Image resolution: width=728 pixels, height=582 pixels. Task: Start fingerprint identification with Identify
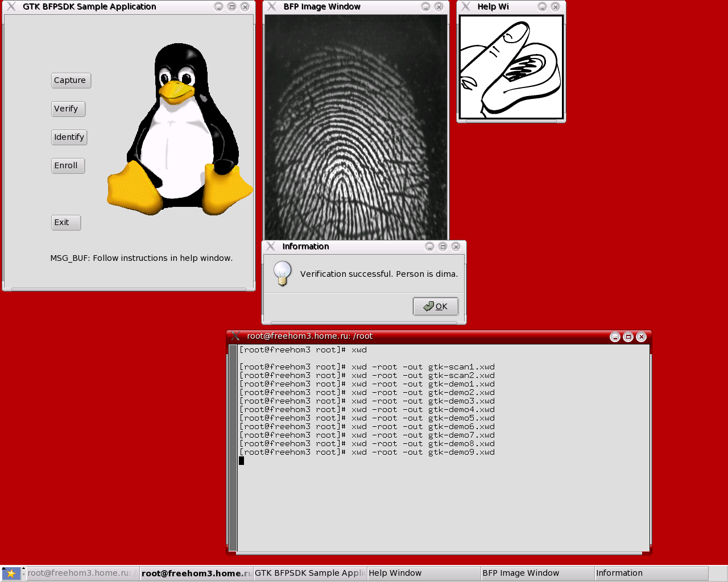[69, 138]
